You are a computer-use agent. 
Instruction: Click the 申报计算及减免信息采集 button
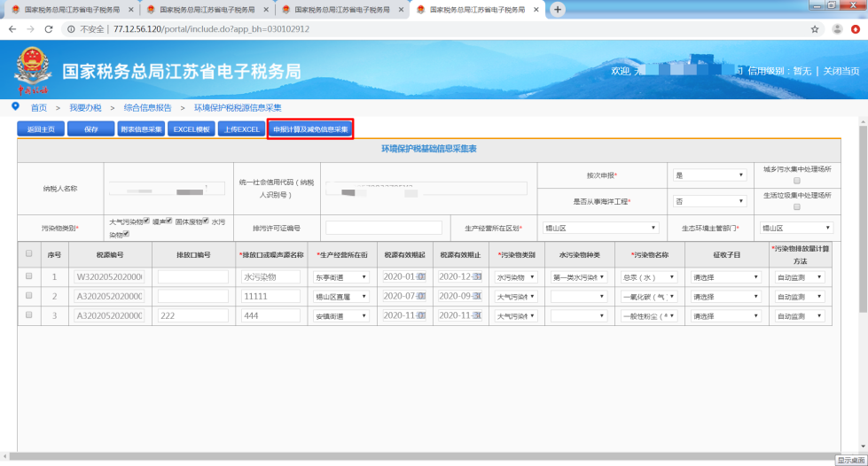[310, 129]
